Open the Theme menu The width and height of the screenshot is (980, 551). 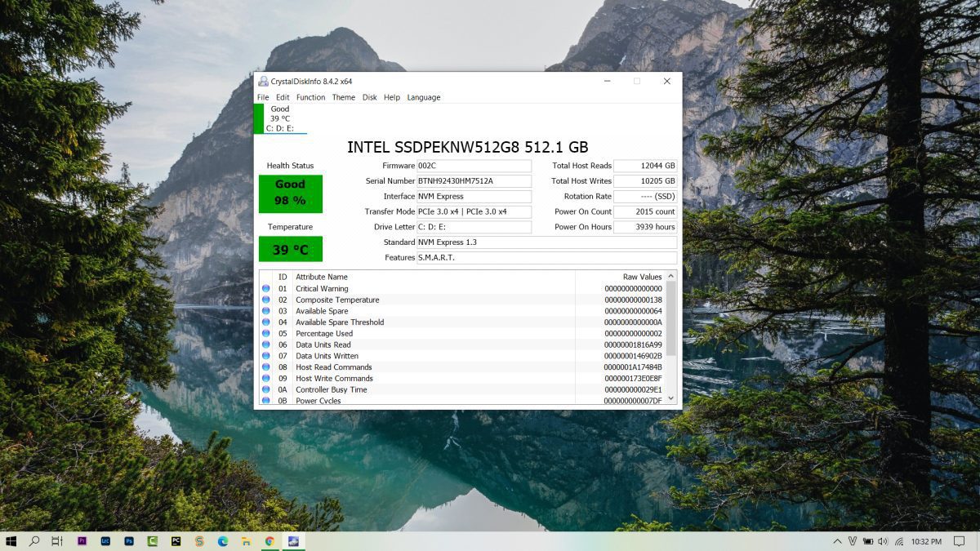(x=343, y=97)
